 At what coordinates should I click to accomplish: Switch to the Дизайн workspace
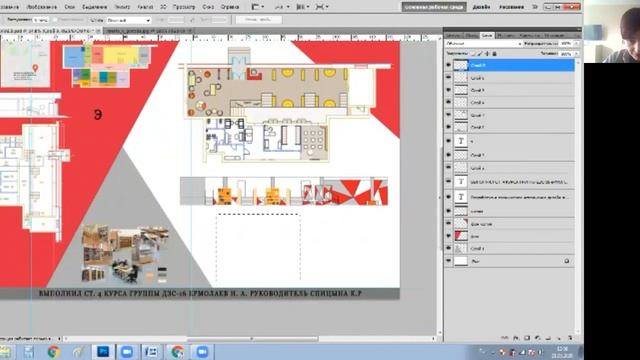(481, 7)
